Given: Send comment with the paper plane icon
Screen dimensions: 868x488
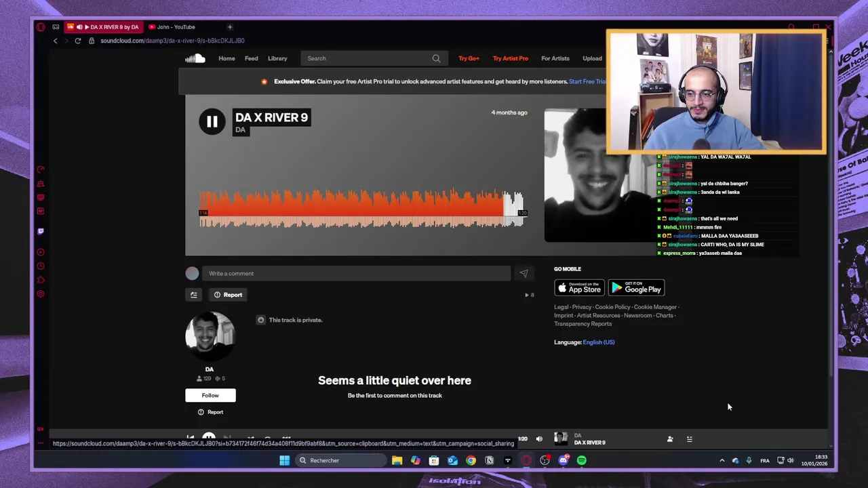Looking at the screenshot, I should pos(524,273).
